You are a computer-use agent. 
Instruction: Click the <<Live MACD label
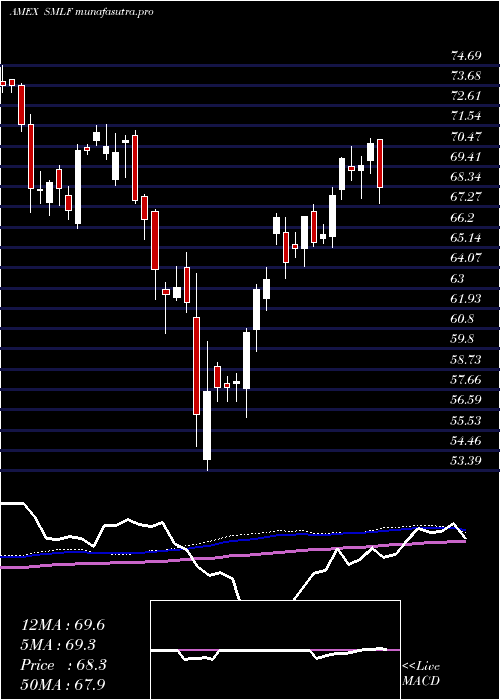421,674
